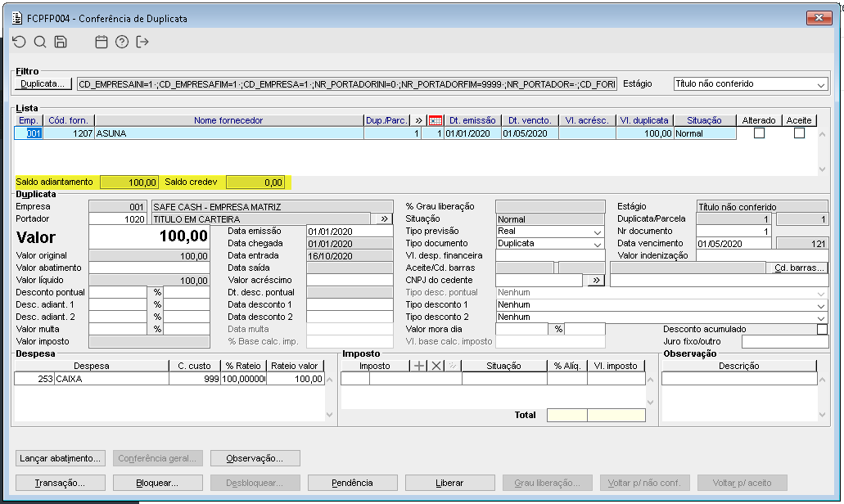844x504 pixels.
Task: Click the Data emissão input field
Action: pos(350,232)
